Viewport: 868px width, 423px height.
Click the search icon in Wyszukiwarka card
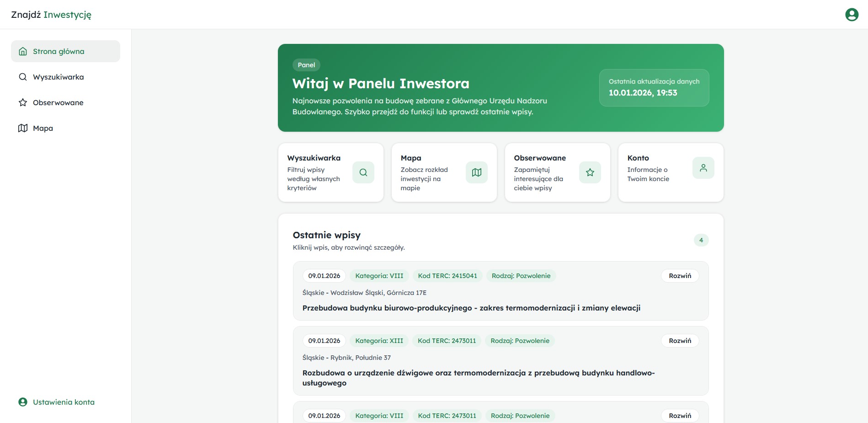363,172
